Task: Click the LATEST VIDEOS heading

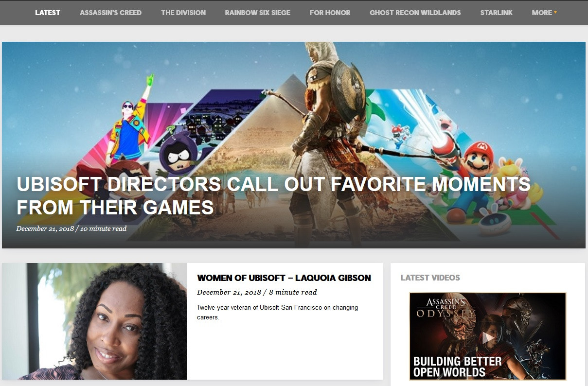Action: click(x=430, y=278)
